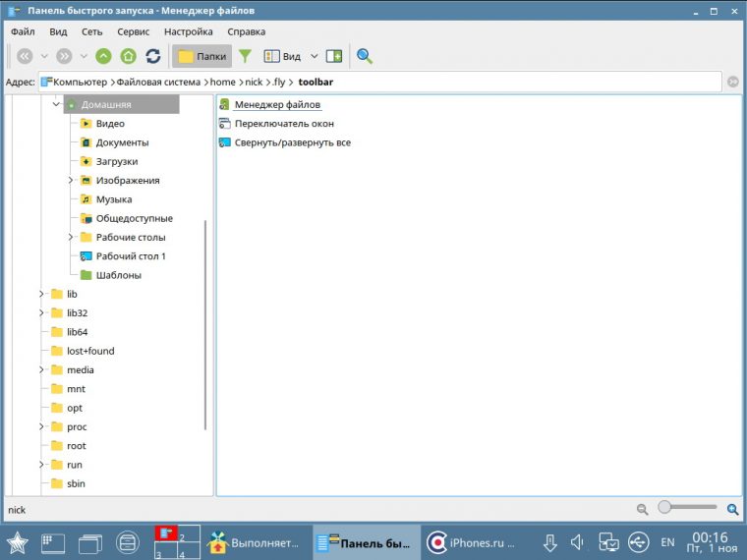Open the Сервис menu

point(133,31)
